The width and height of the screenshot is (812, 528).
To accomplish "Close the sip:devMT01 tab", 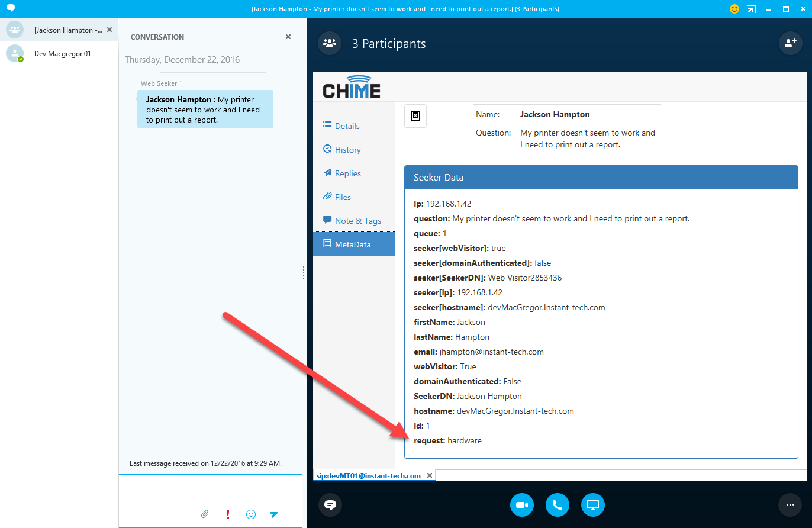I will 430,475.
